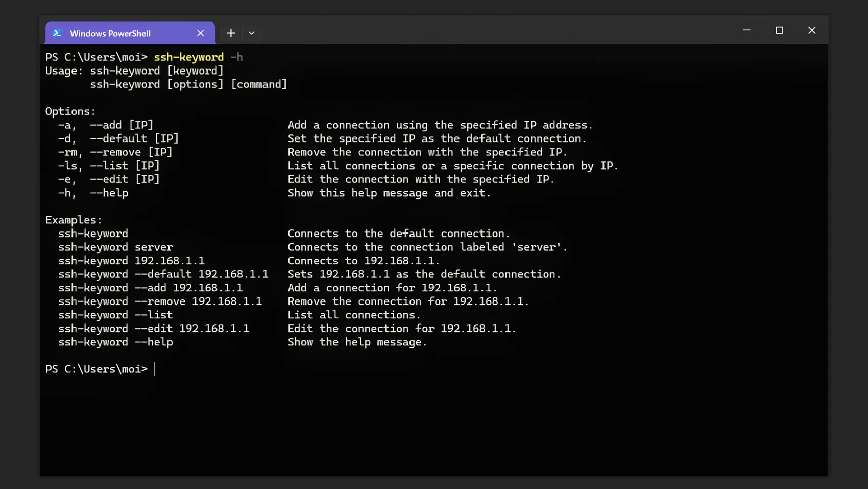Screen dimensions: 868x489
Task: Click the "--remove [IP]" option text
Action: (x=131, y=152)
